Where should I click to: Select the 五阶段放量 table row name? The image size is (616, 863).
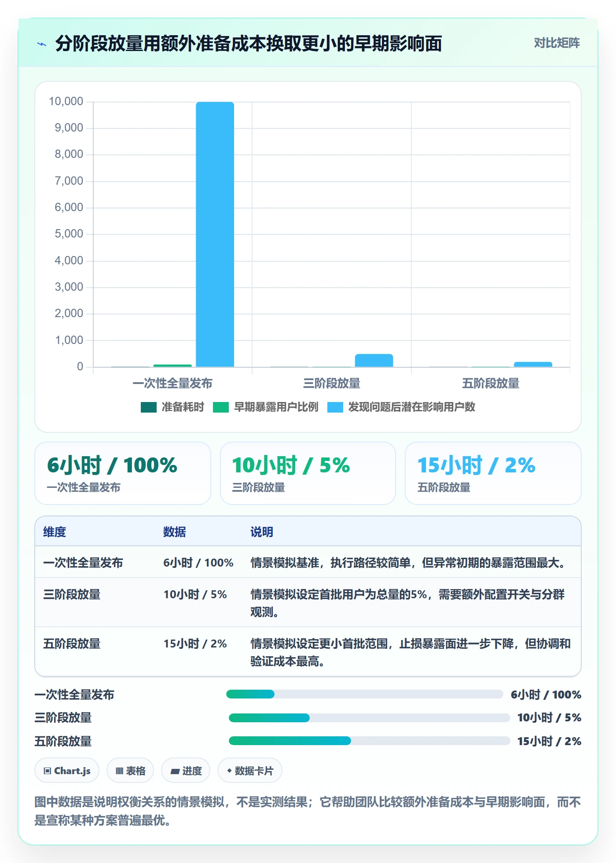click(72, 644)
